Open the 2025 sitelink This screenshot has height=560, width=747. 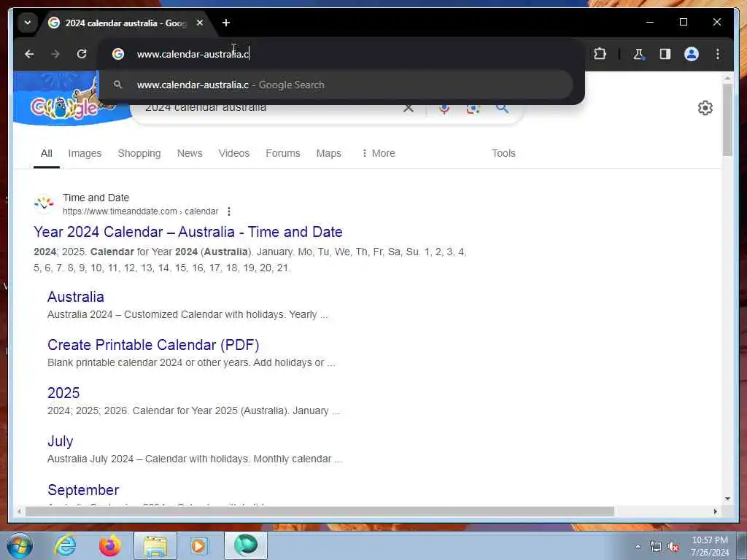coord(63,393)
